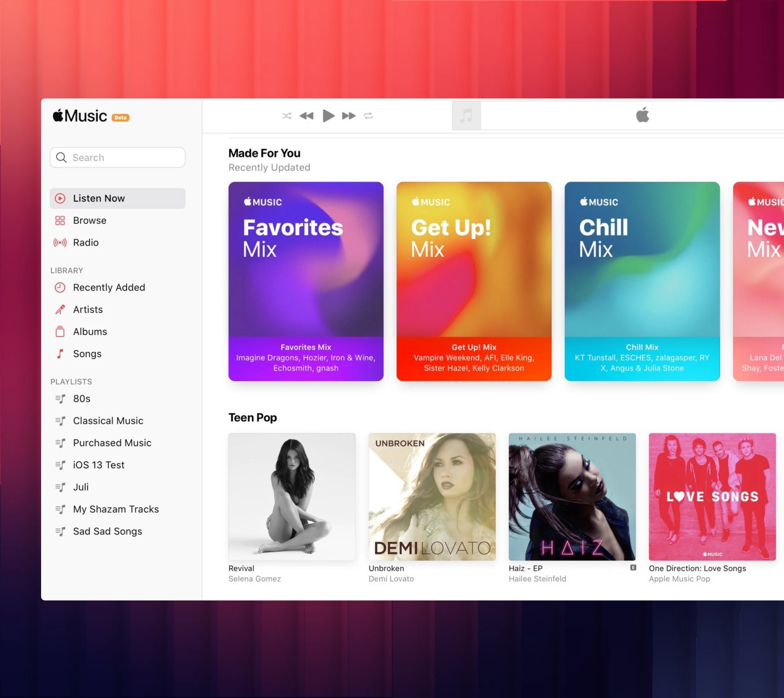Click the Artists microphone icon
Screen dimensions: 784x698
(60, 309)
